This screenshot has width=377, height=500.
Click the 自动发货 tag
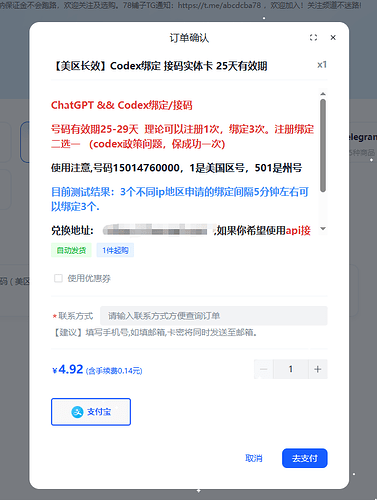71,250
